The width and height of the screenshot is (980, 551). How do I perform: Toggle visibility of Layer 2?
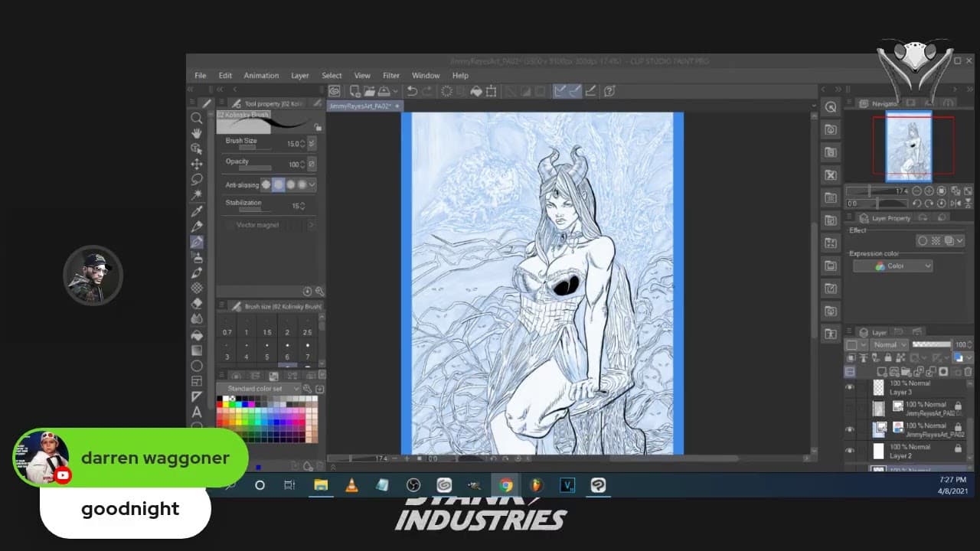[850, 451]
